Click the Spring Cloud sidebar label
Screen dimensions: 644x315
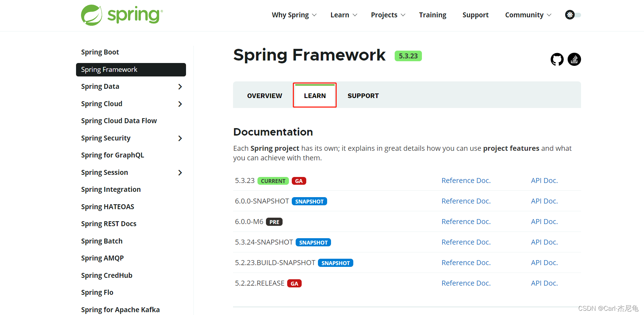click(x=102, y=104)
